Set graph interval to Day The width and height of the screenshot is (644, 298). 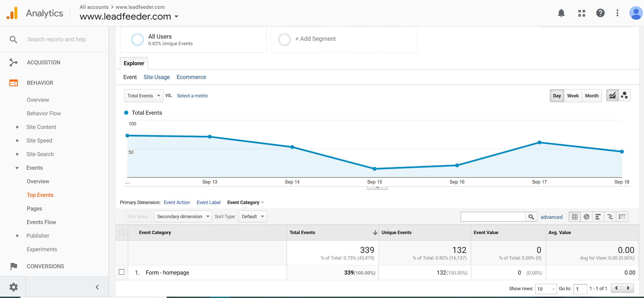pyautogui.click(x=557, y=95)
